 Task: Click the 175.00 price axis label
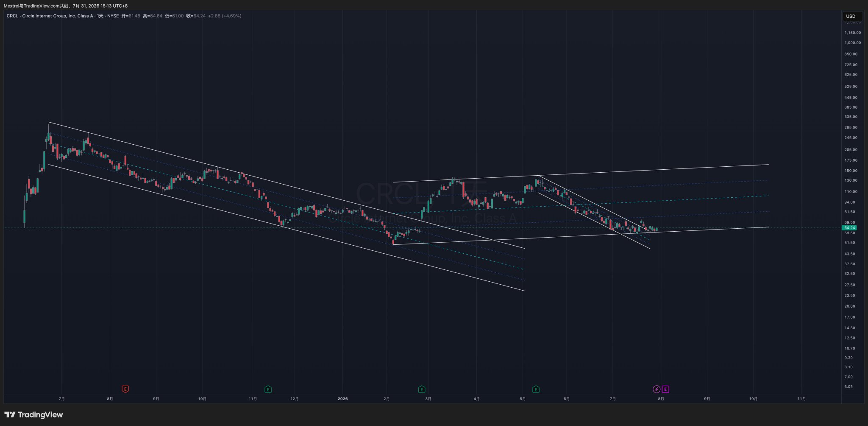click(x=851, y=160)
